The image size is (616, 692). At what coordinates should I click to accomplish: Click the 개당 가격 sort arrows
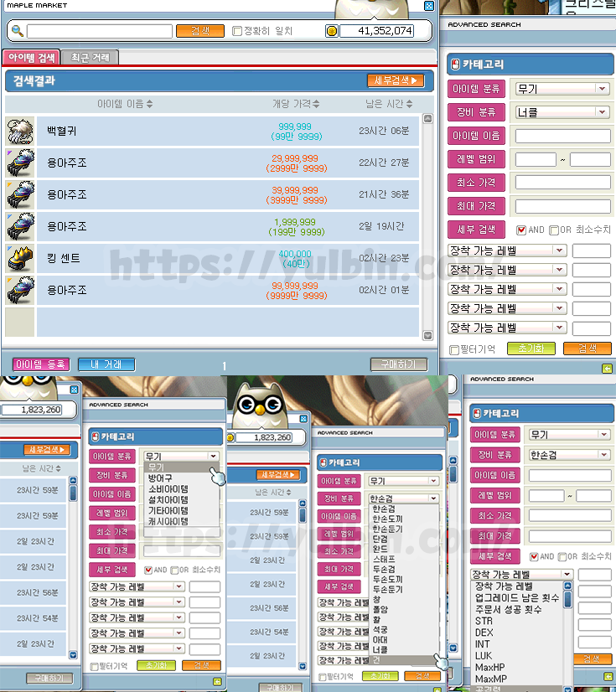pos(316,104)
